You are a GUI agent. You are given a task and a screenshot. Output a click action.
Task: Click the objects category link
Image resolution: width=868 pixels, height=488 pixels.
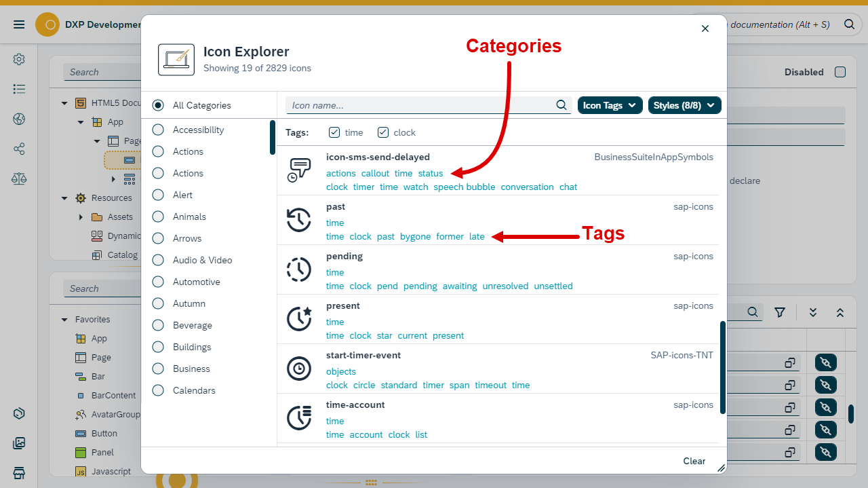tap(341, 371)
